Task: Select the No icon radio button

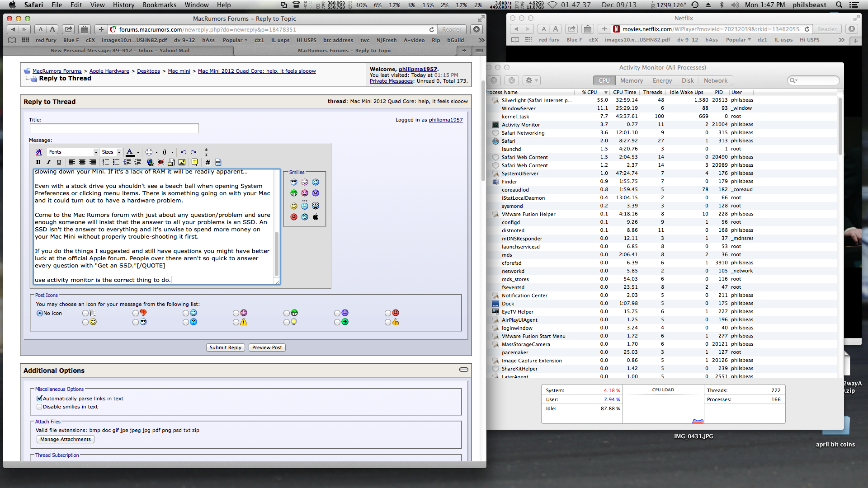Action: [40, 313]
